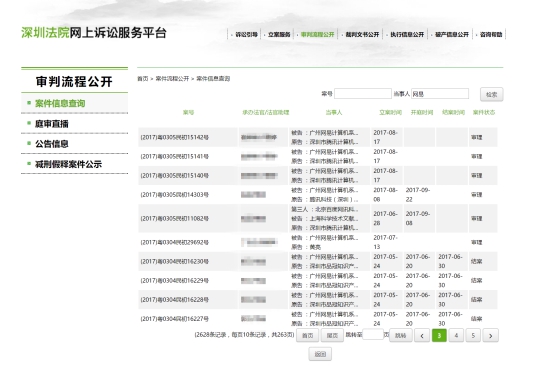Open case number ending 16230号
The image size is (554, 366).
tap(175, 261)
